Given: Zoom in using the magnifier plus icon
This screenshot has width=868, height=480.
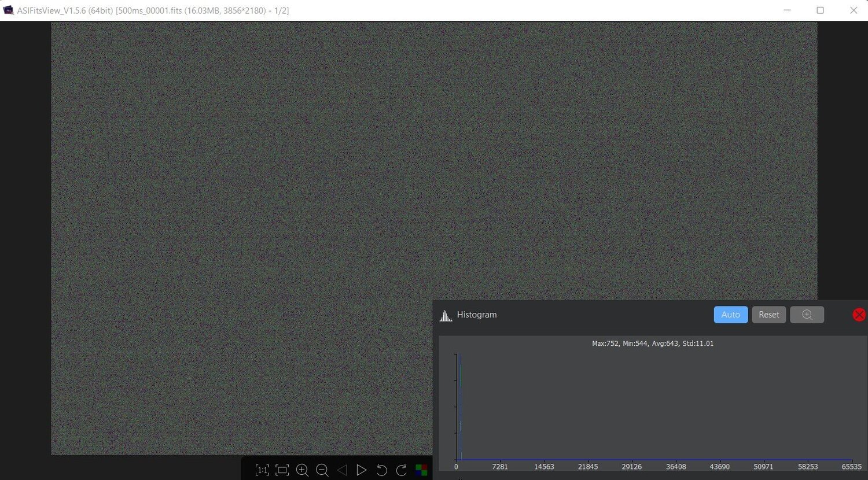Looking at the screenshot, I should click(x=302, y=470).
